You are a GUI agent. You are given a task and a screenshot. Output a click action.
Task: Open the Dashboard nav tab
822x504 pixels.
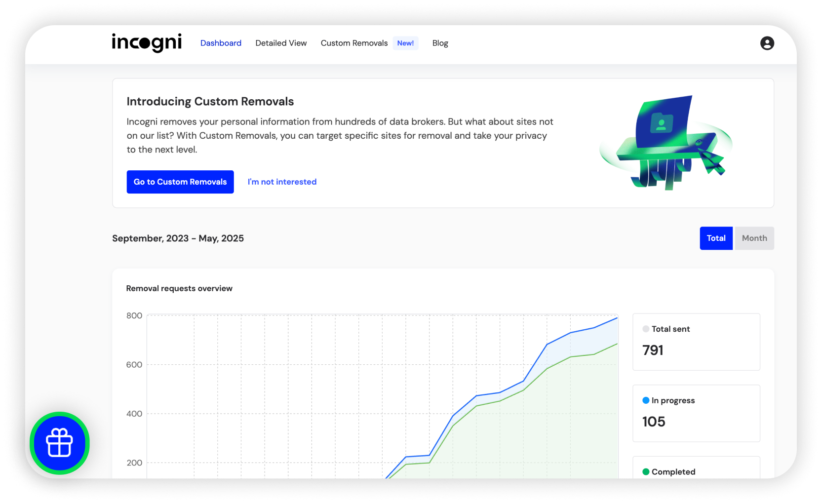(x=221, y=43)
